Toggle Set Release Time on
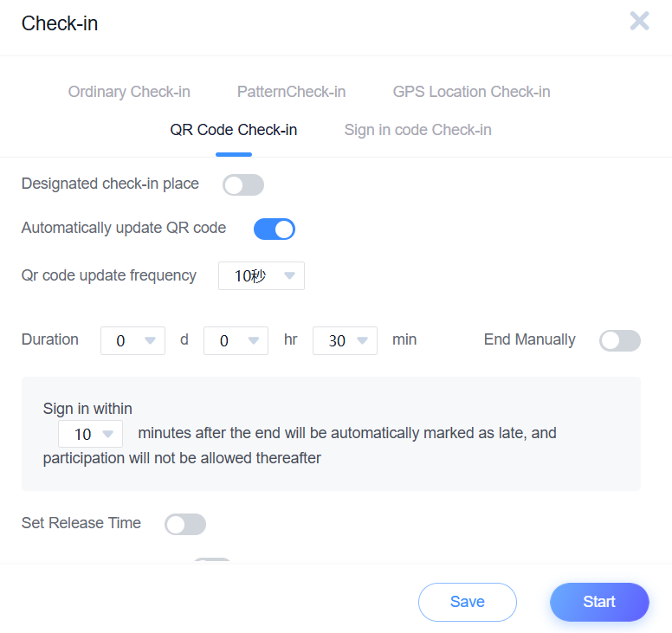Screen dimensions: 672x633 click(x=185, y=524)
